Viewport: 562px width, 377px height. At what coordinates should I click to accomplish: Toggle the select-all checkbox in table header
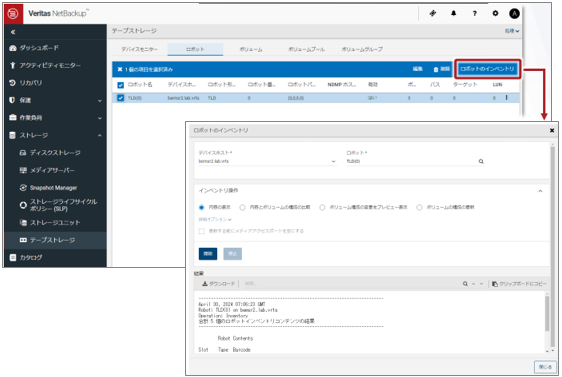coord(120,85)
